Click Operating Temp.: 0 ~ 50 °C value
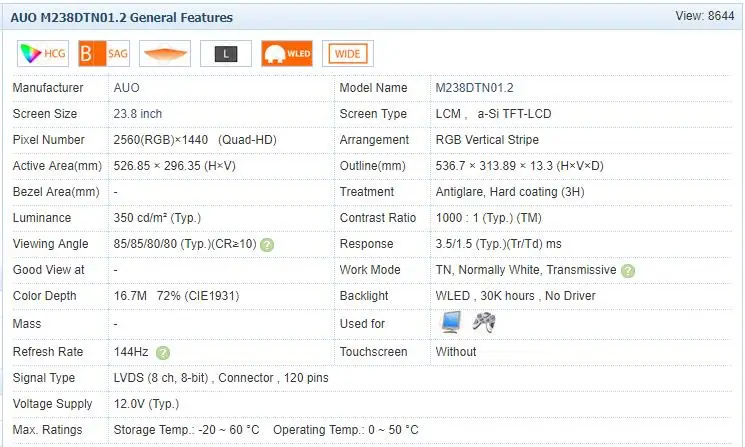The image size is (745, 447). coord(345,430)
